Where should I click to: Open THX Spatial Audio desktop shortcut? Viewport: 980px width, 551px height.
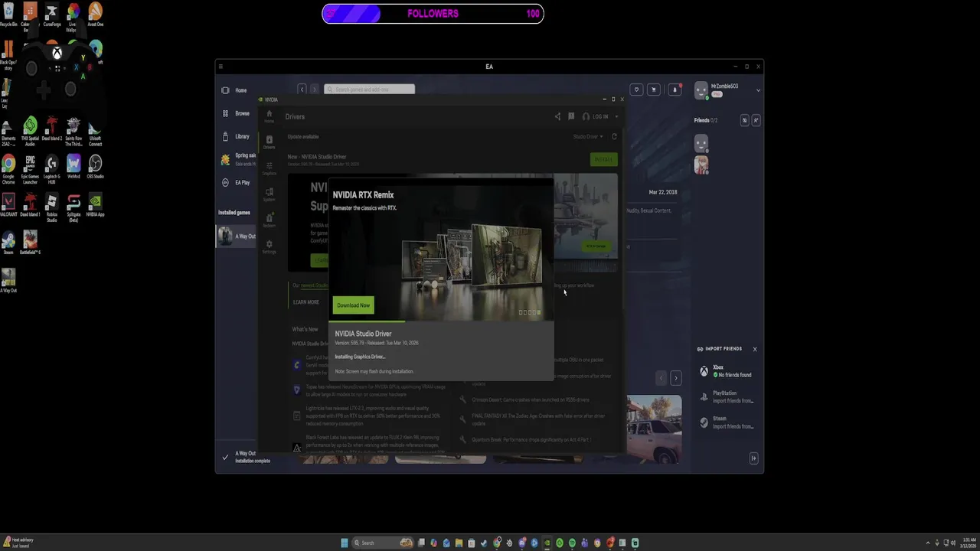pyautogui.click(x=30, y=131)
